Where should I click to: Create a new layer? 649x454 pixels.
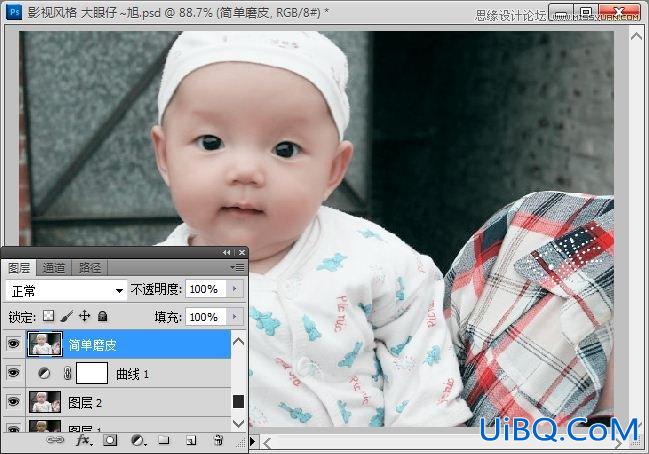pyautogui.click(x=191, y=440)
